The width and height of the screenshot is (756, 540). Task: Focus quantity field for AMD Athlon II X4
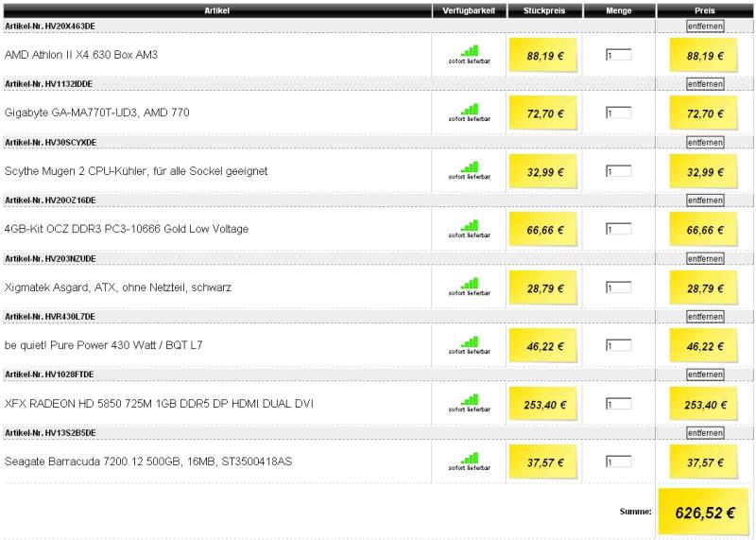619,55
